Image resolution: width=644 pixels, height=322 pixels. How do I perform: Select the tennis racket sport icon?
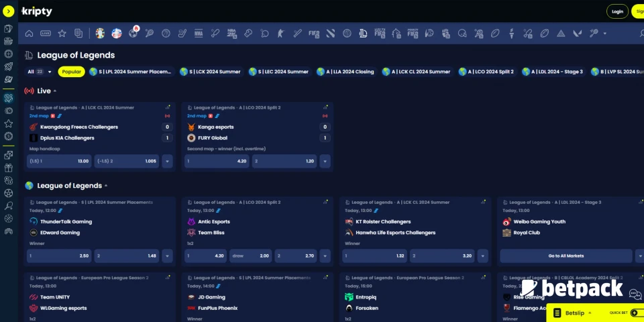click(149, 33)
